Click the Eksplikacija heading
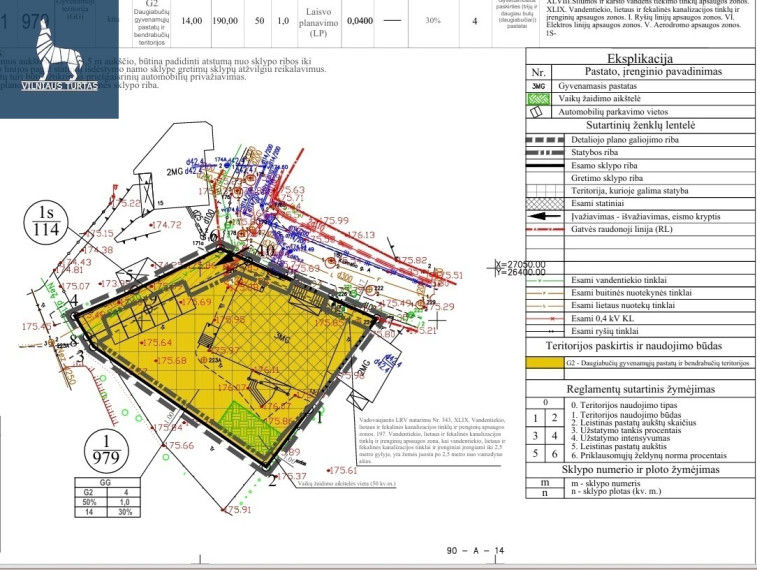Viewport: 757px width, 570px height. tap(640, 58)
